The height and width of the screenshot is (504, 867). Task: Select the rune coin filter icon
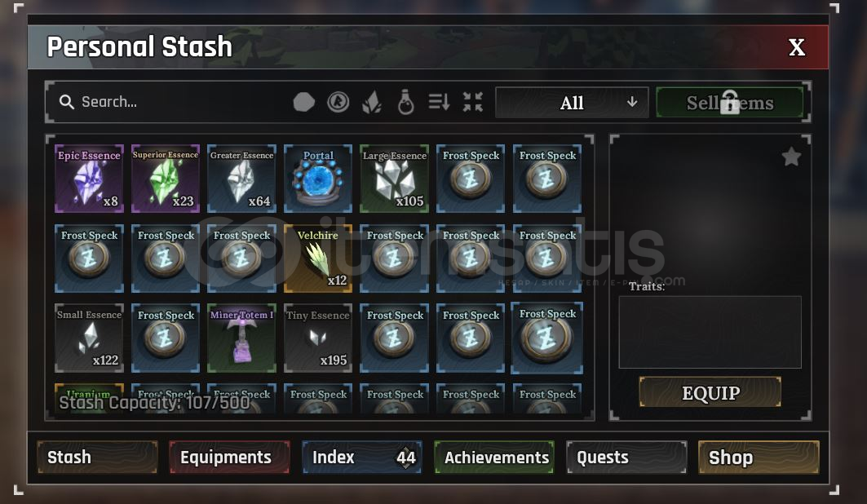click(338, 102)
